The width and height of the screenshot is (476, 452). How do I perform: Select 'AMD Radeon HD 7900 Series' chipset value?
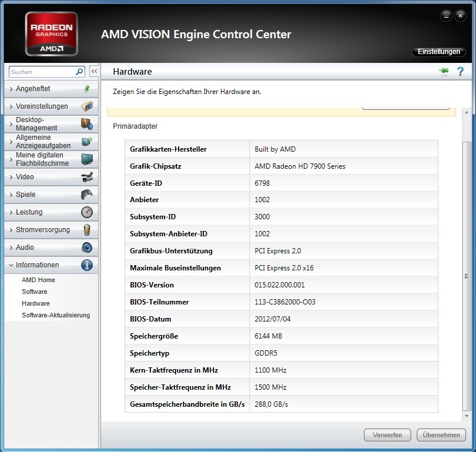pyautogui.click(x=300, y=166)
